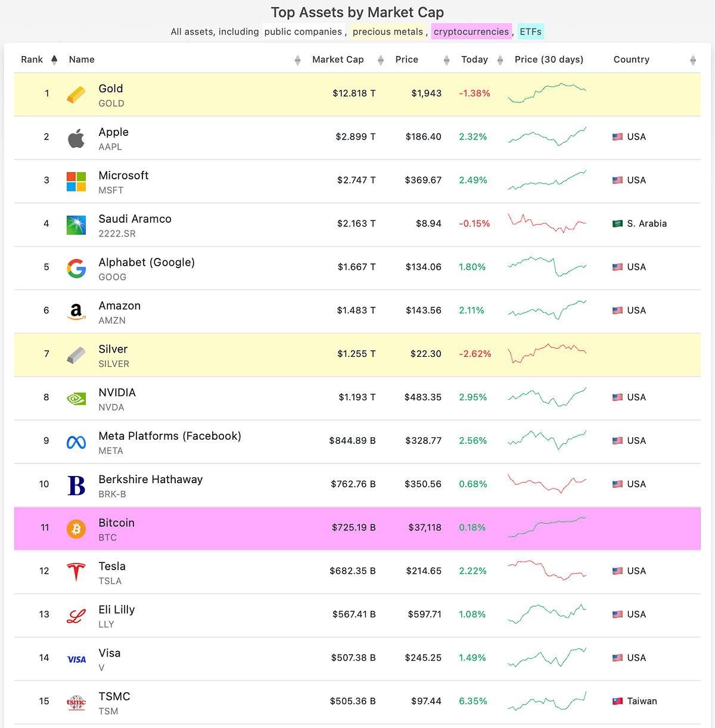The width and height of the screenshot is (715, 728).
Task: Click the Berkshire Hathaway B logo
Action: pos(76,486)
